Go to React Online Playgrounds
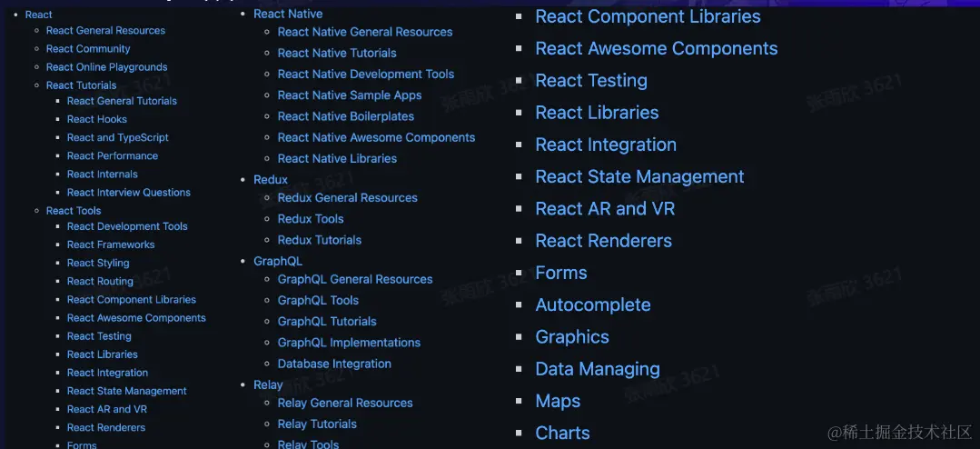This screenshot has width=980, height=449. point(107,67)
